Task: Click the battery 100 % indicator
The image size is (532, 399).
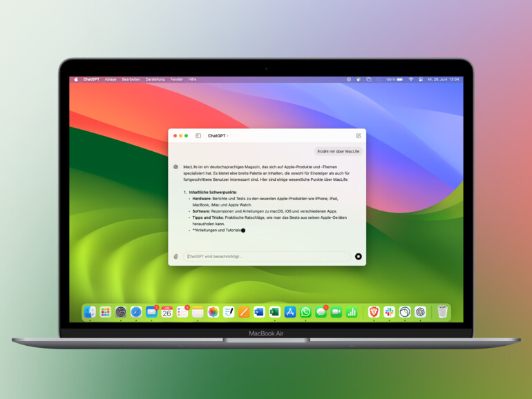Action: pyautogui.click(x=395, y=79)
